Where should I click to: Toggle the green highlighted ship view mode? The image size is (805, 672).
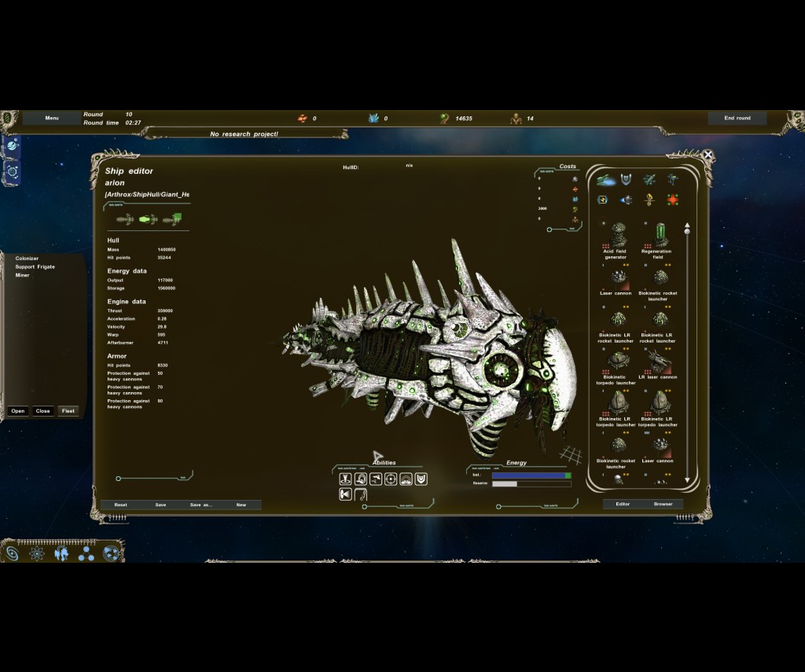point(148,219)
